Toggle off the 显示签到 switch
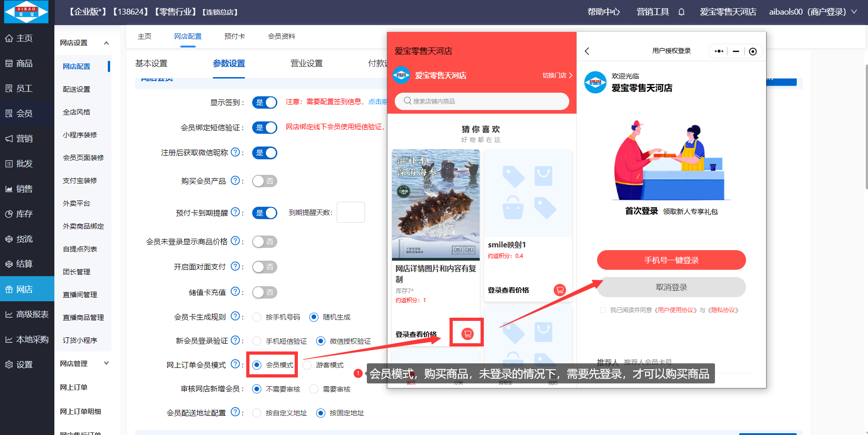Viewport: 868px width, 435px height. click(x=265, y=103)
